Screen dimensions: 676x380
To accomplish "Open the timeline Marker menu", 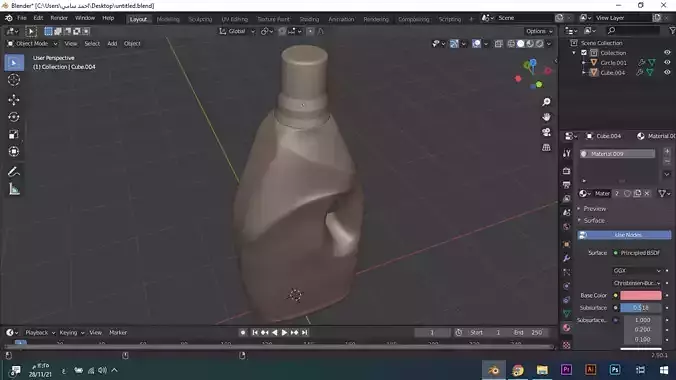I will click(x=118, y=333).
